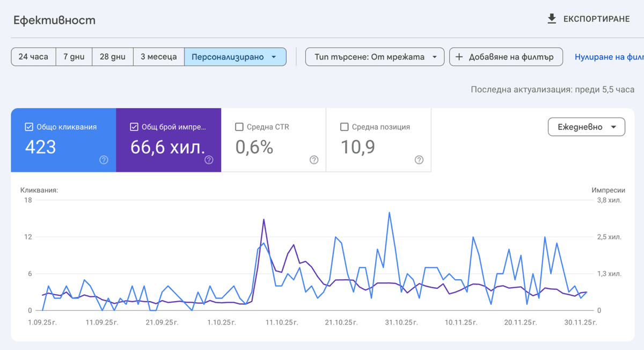Screen dimensions: 644x350
Task: Switch to the 7 дни period
Action: [74, 56]
